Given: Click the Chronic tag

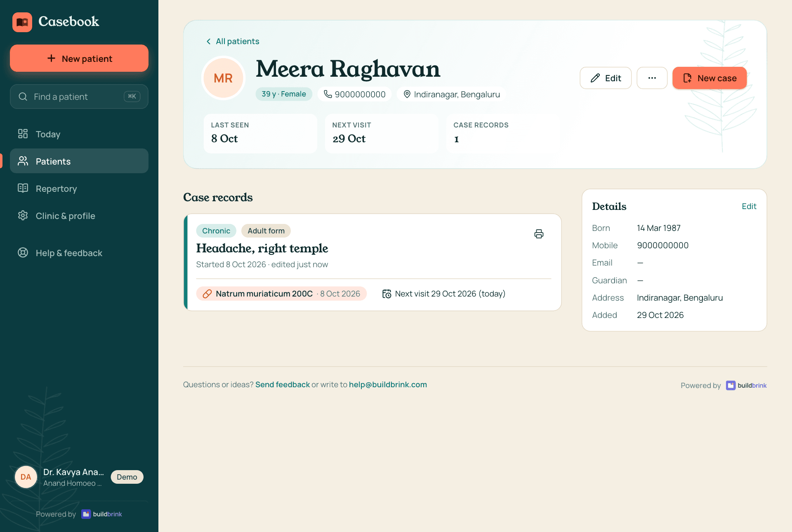Looking at the screenshot, I should 216,231.
